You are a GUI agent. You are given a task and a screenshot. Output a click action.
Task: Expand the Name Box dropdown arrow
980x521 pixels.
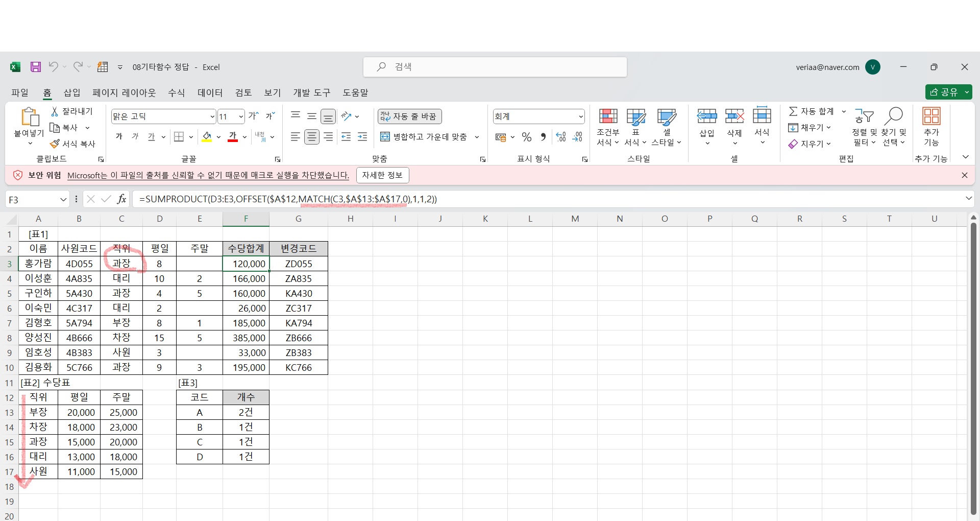point(63,199)
